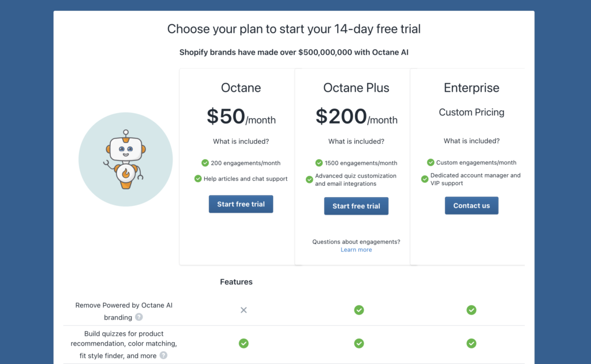Click the help icon after fit style finder
591x364 pixels.
tap(163, 356)
